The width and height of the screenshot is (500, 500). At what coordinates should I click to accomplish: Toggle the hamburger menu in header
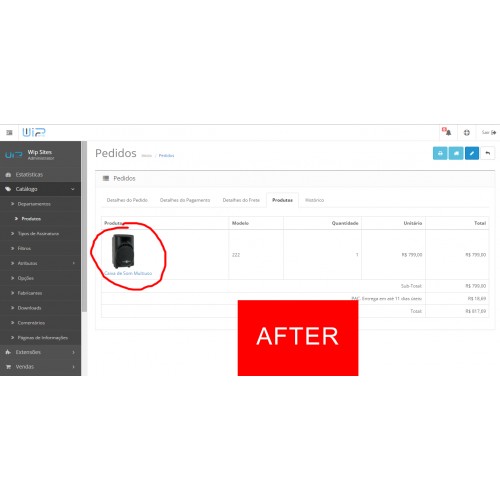click(x=9, y=133)
